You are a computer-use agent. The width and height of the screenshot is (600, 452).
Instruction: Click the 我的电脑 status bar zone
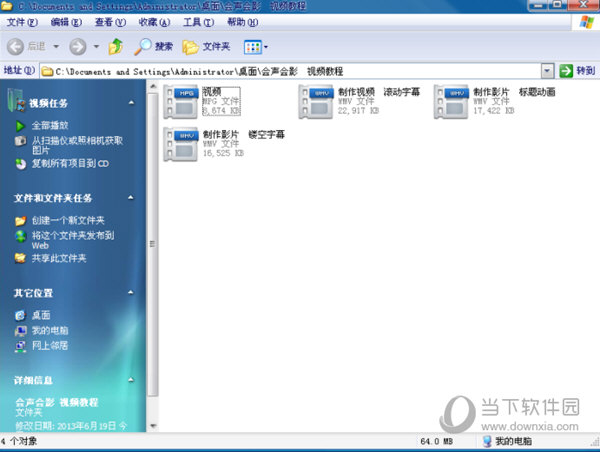pyautogui.click(x=509, y=441)
